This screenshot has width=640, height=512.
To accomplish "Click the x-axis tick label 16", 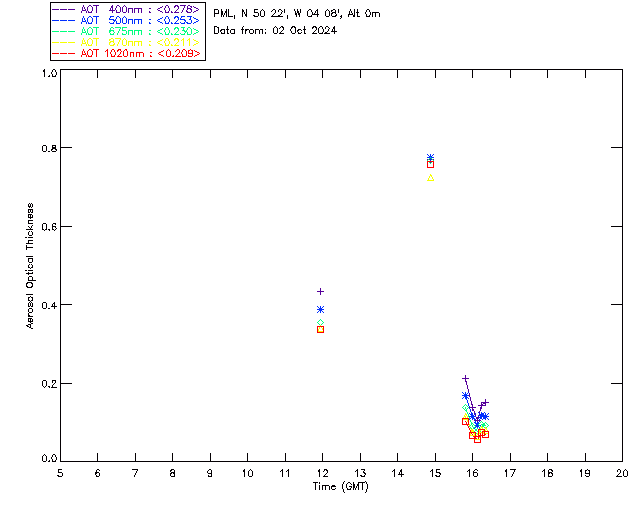I will [473, 473].
